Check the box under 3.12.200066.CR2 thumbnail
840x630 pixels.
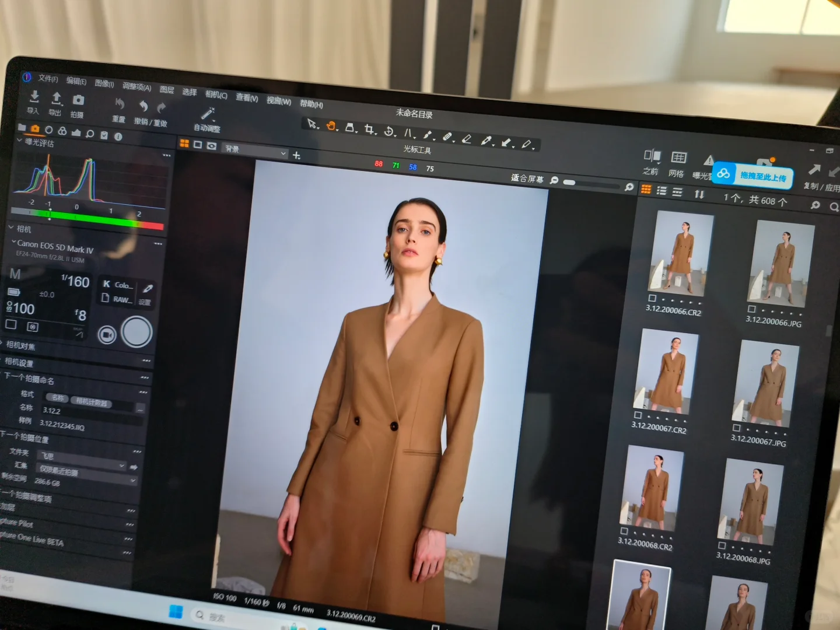point(652,297)
